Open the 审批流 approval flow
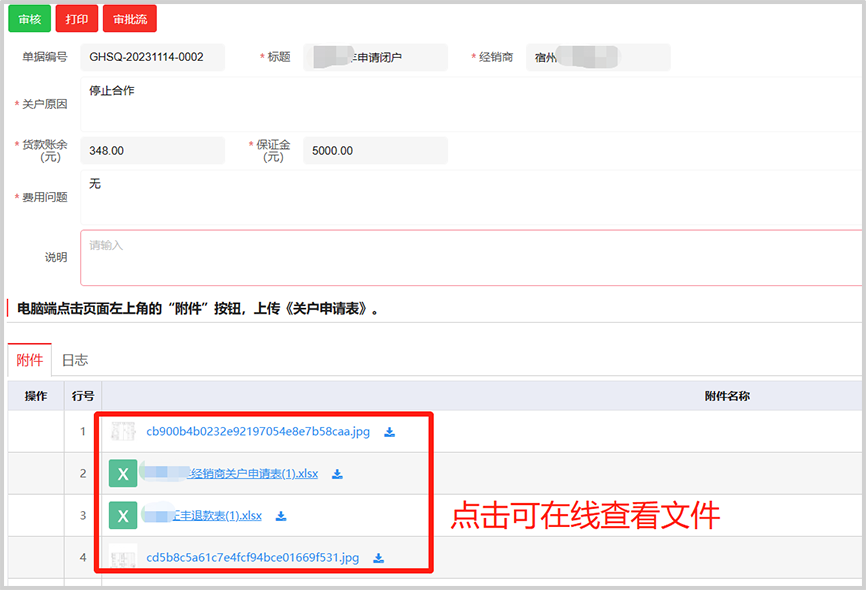The height and width of the screenshot is (590, 866). (x=130, y=19)
